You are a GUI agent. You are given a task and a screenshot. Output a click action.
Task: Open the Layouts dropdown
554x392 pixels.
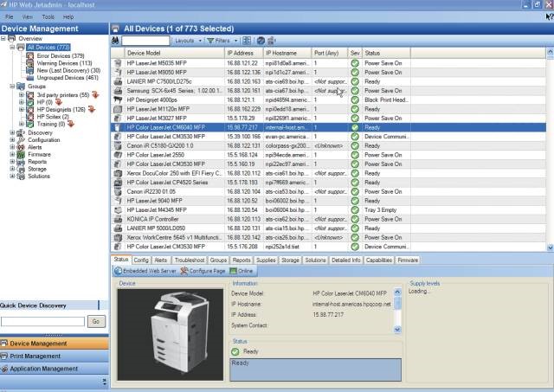point(188,41)
